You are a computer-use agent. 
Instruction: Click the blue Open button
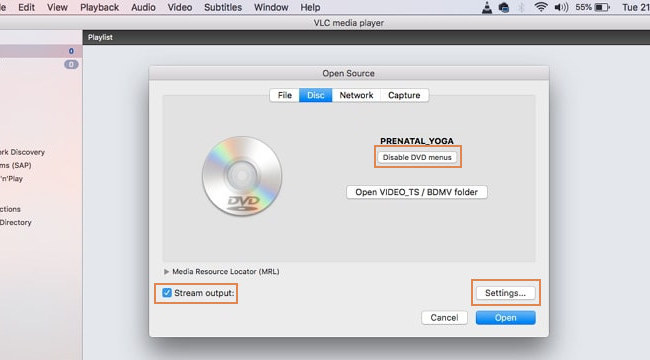506,318
